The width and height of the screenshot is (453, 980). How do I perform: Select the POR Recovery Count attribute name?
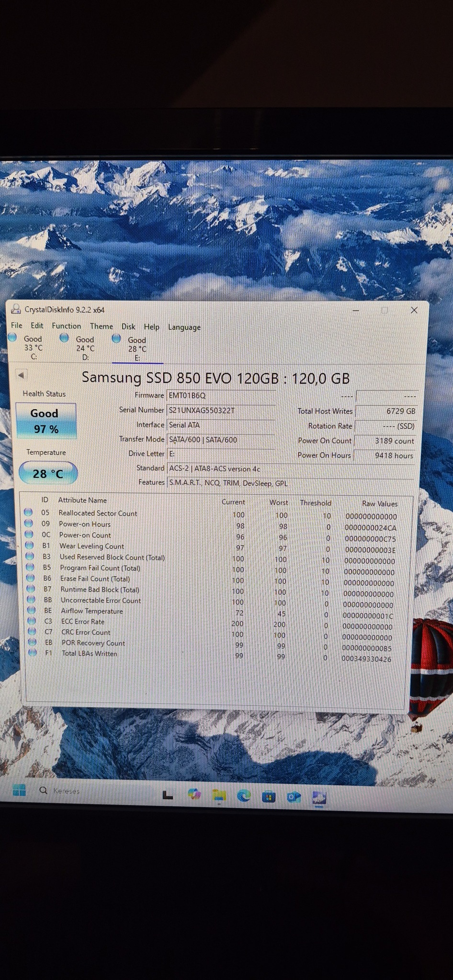[93, 643]
